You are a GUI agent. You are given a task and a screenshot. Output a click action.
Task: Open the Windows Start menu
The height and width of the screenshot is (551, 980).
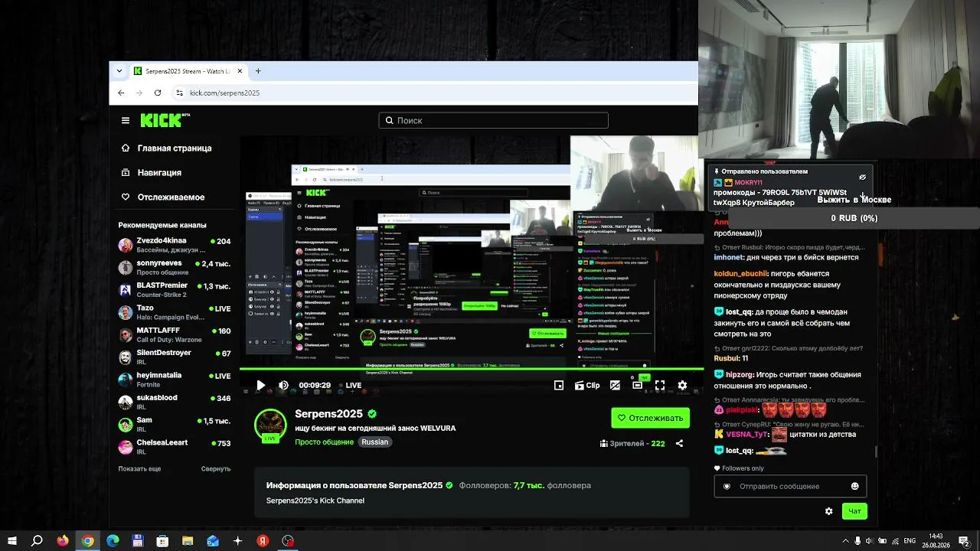tap(11, 541)
